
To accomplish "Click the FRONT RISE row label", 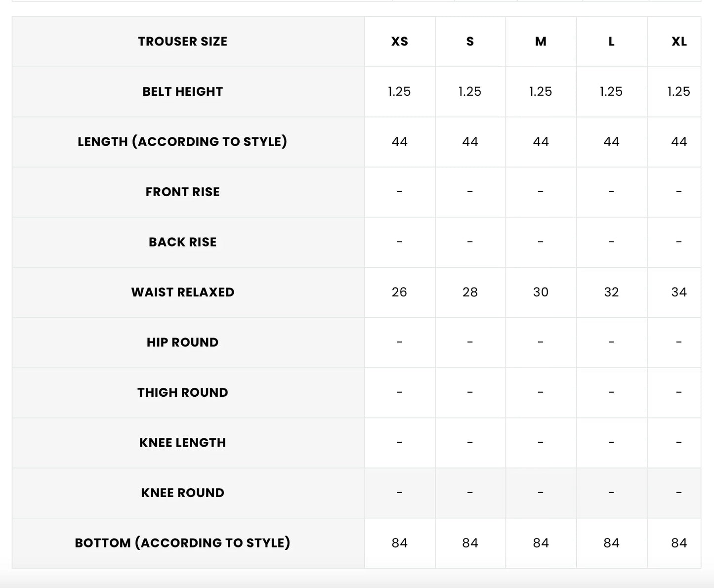I will click(182, 192).
